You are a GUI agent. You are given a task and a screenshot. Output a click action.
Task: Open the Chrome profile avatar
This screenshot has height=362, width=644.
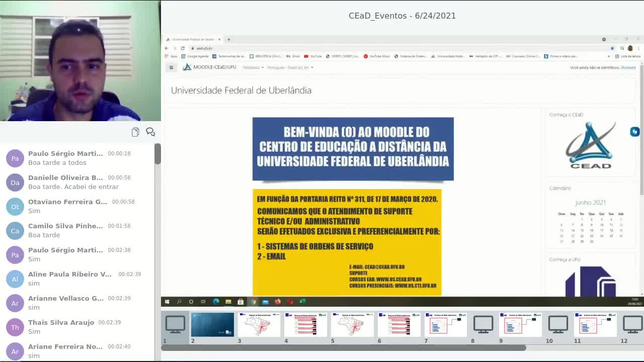click(630, 48)
